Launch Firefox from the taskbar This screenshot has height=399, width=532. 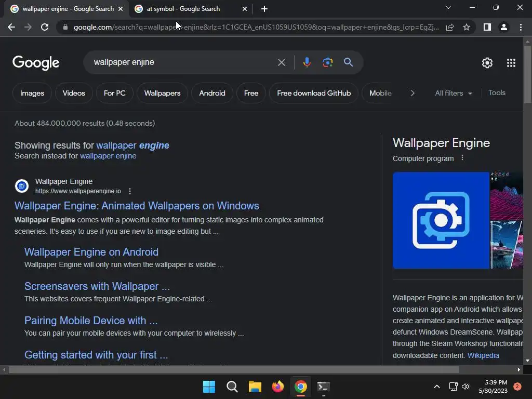pyautogui.click(x=278, y=387)
